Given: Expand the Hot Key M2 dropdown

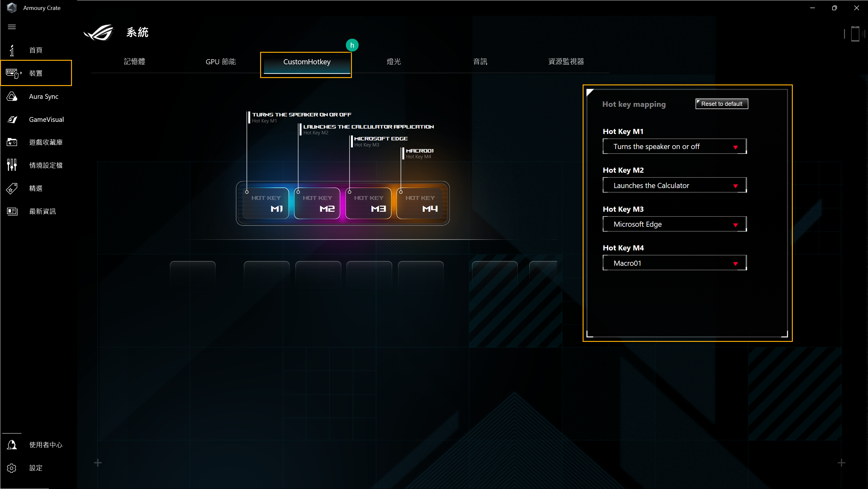Looking at the screenshot, I should click(x=674, y=185).
